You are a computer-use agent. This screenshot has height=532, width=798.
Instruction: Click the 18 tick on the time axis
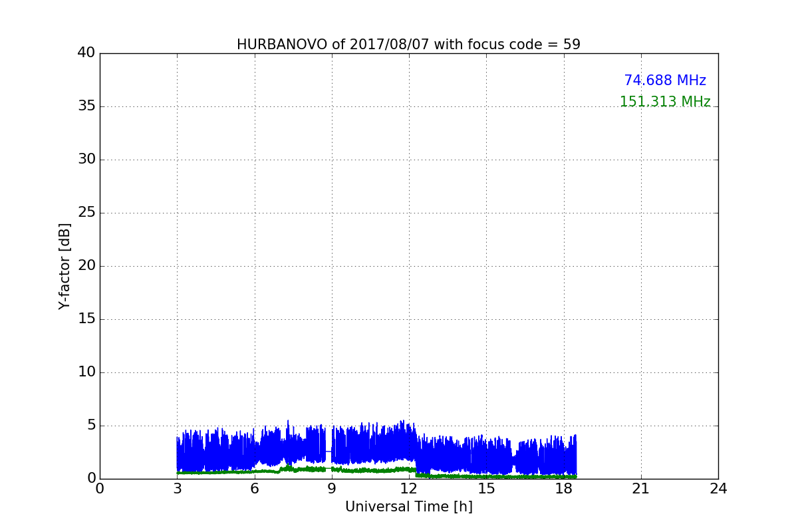click(x=564, y=489)
